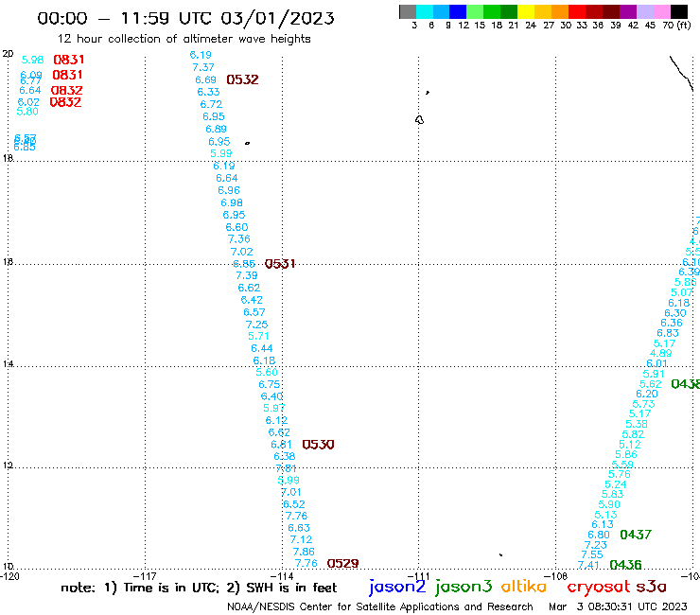
Task: Click the wave height value 5.60
Action: coord(267,373)
